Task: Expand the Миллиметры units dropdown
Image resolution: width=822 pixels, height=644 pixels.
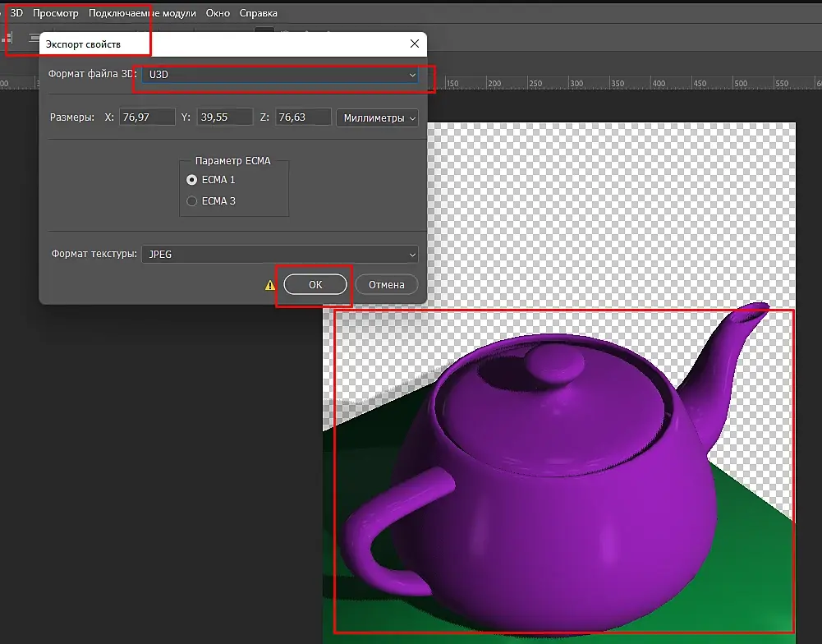Action: pyautogui.click(x=377, y=118)
